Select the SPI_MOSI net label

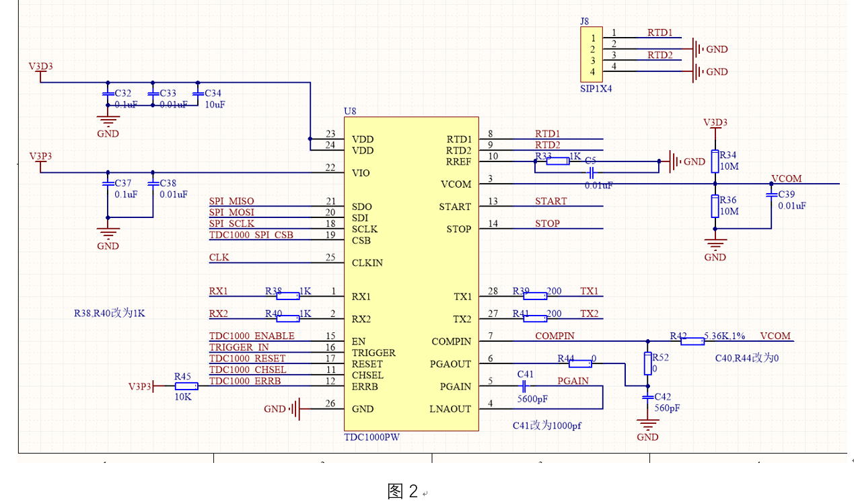(x=232, y=213)
